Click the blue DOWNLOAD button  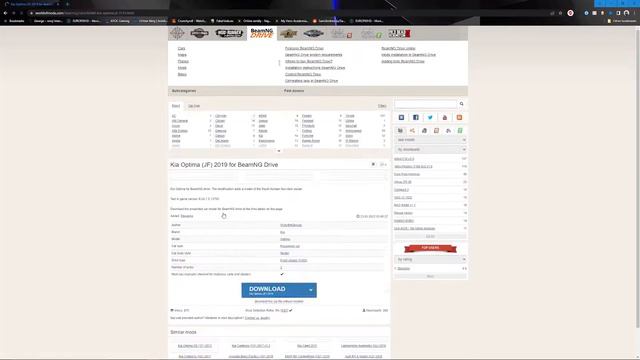tap(279, 290)
